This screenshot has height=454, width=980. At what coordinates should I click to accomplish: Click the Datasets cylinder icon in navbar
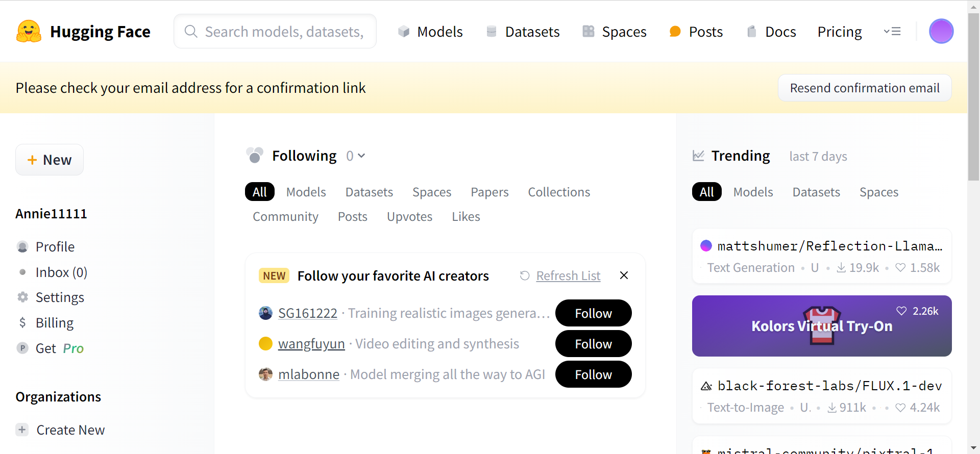pyautogui.click(x=492, y=32)
